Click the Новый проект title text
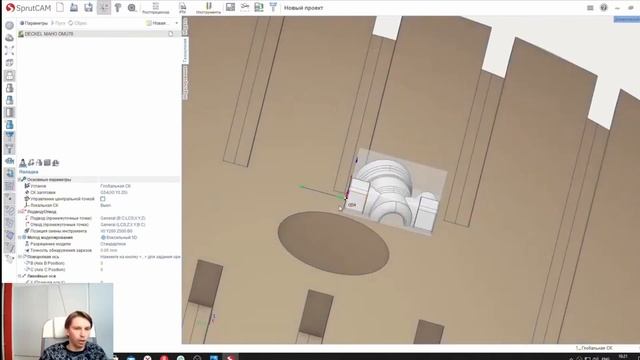This screenshot has height=360, width=640. [303, 8]
